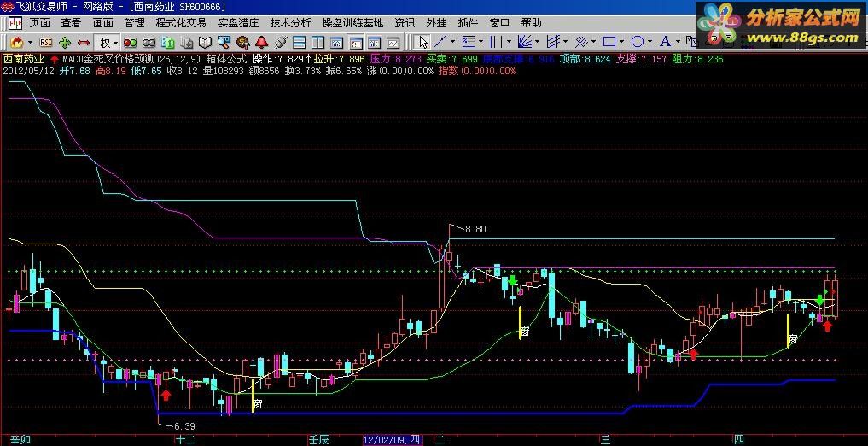Click the red and green lights icon
This screenshot has width=868, height=446.
pyautogui.click(x=130, y=42)
